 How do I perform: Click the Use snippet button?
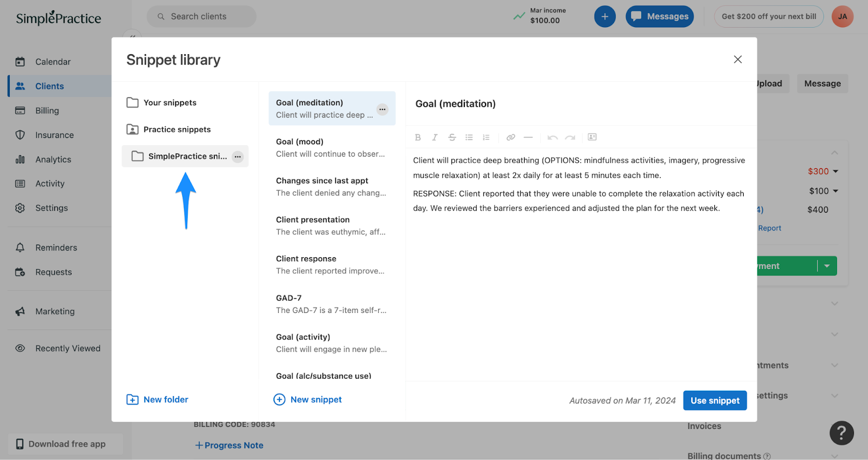pos(714,400)
